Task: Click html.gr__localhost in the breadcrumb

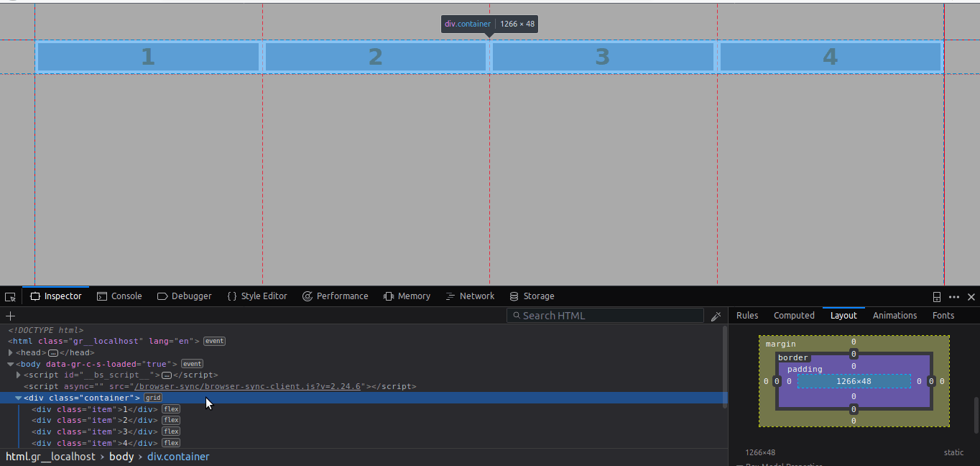Action: pos(50,457)
